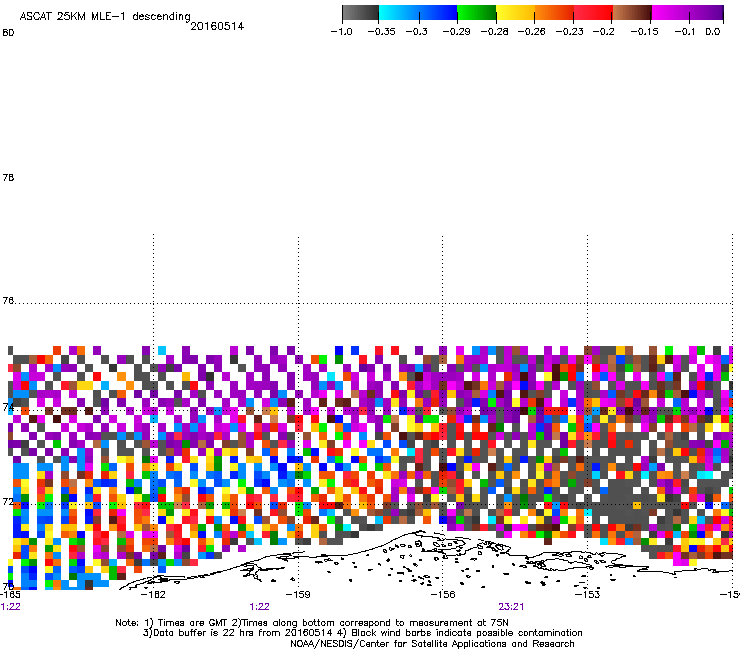This screenshot has width=740, height=650.
Task: Click the colorbar value -0.26
Action: [532, 32]
